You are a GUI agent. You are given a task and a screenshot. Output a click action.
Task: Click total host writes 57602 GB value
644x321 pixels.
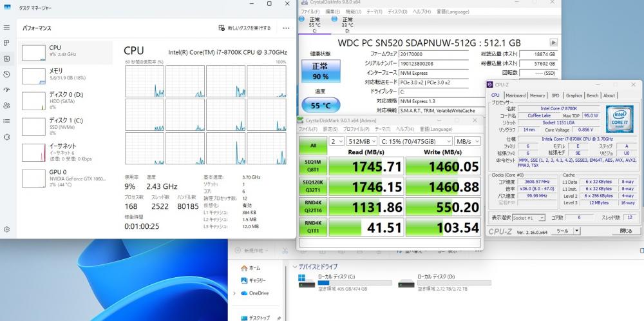point(538,64)
